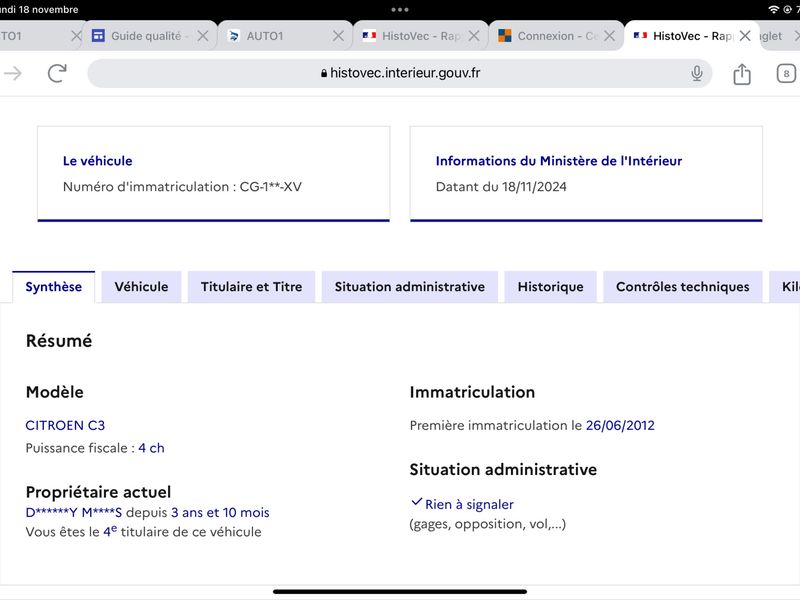Open the Titulaire et Titre tab
800x600 pixels.
(x=252, y=287)
